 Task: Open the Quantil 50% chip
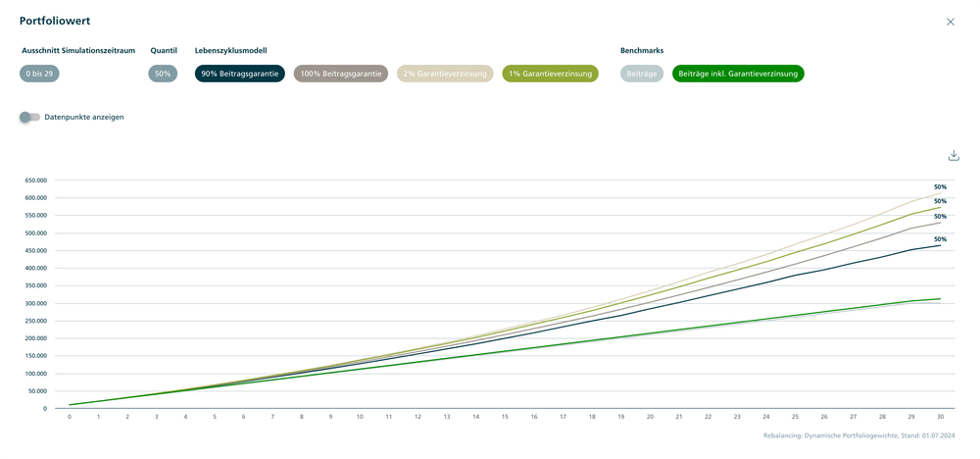click(163, 74)
